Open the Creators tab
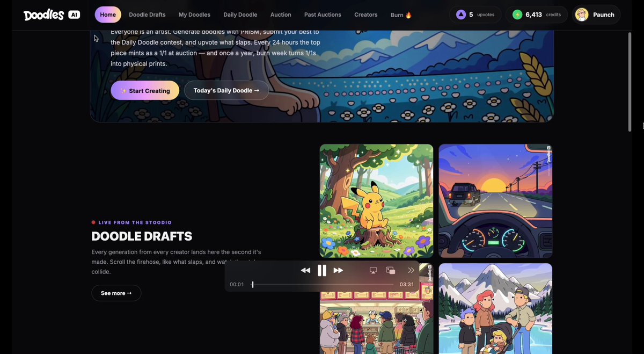 (x=366, y=15)
